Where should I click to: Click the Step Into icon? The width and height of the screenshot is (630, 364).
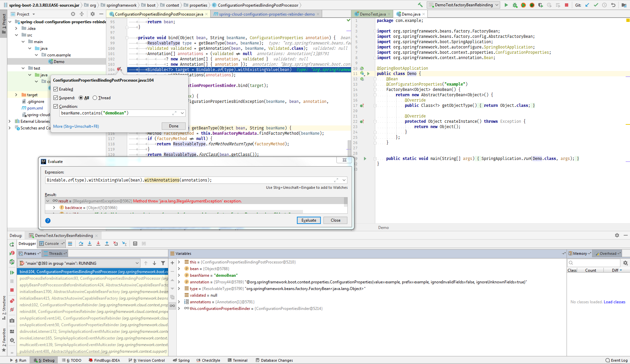(90, 243)
